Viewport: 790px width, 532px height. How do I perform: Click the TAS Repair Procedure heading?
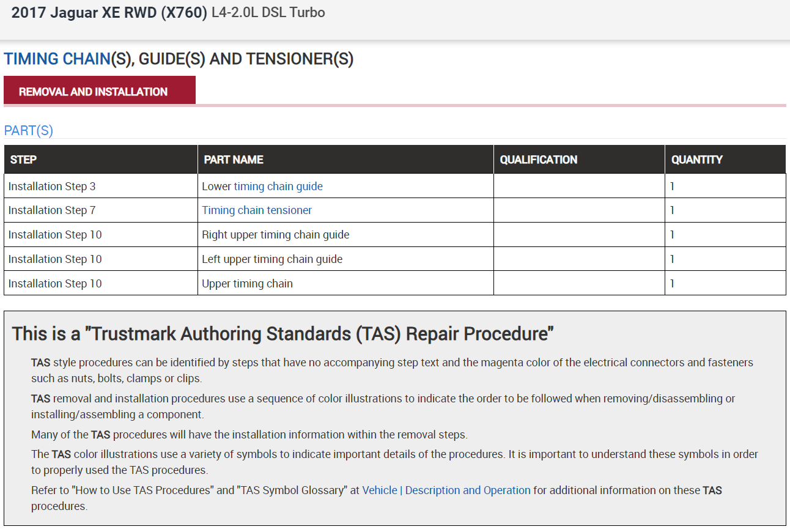[283, 334]
